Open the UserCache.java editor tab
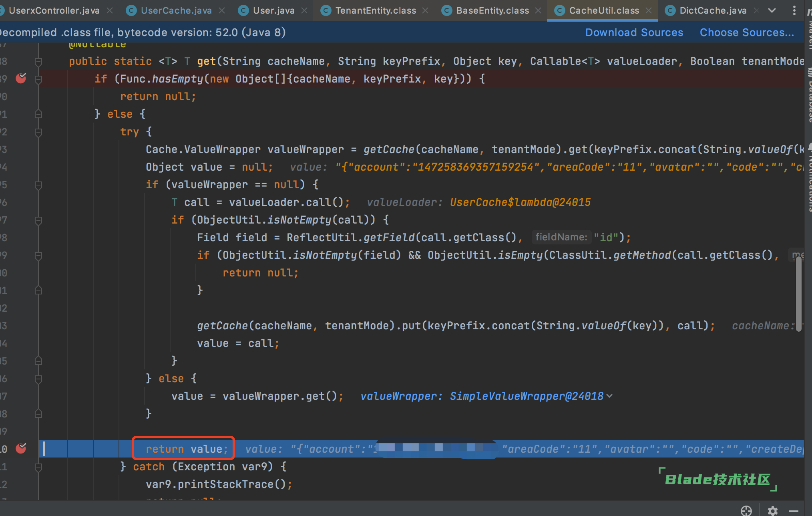Image resolution: width=812 pixels, height=516 pixels. coord(169,10)
